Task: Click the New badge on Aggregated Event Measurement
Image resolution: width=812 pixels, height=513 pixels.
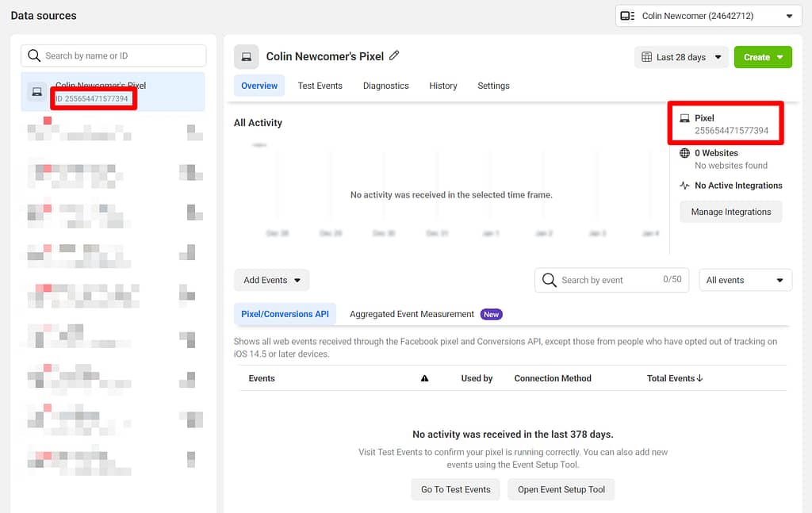Action: tap(492, 314)
